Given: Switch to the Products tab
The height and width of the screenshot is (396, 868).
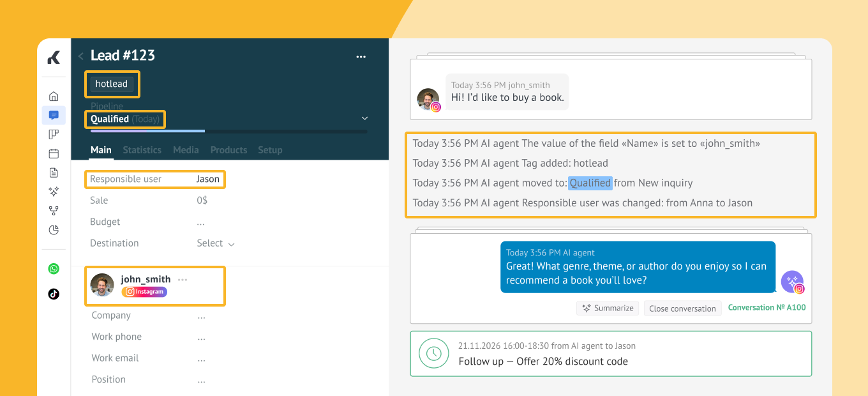Looking at the screenshot, I should tap(228, 150).
